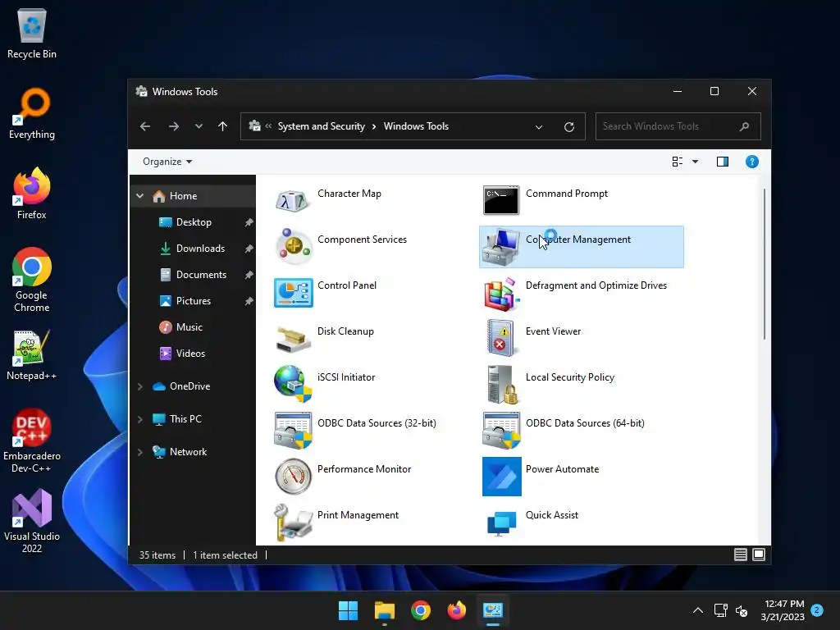Screen dimensions: 840x630
Task: Open Firefox from the taskbar
Action: (x=456, y=610)
